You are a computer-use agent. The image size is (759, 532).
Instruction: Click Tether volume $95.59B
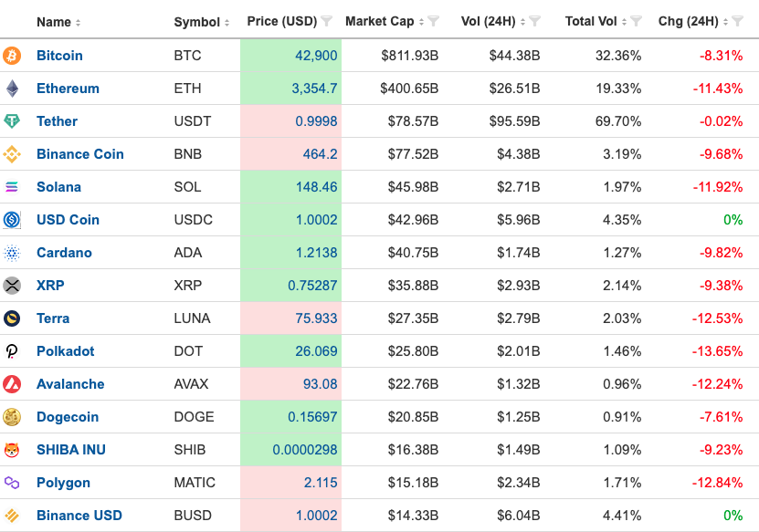[x=514, y=121]
